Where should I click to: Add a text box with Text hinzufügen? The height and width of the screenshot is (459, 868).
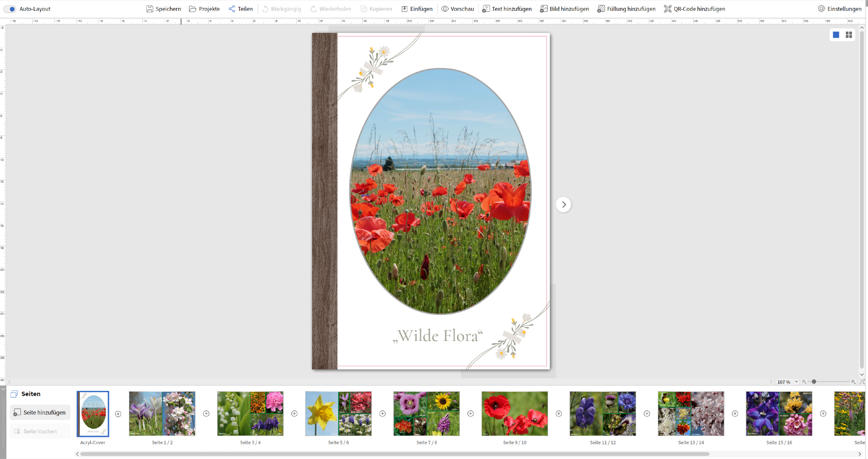pos(507,9)
